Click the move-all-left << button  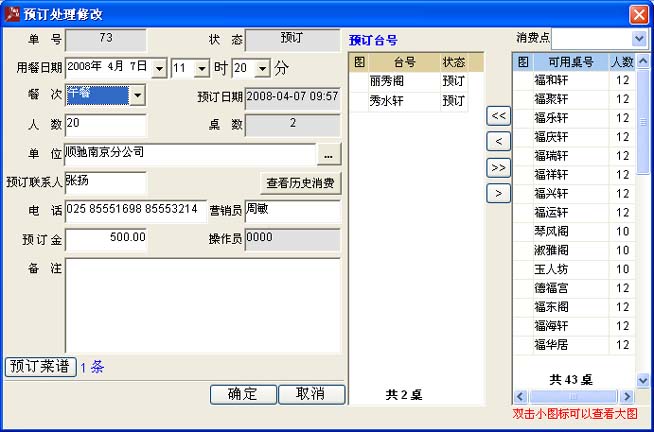pos(498,115)
